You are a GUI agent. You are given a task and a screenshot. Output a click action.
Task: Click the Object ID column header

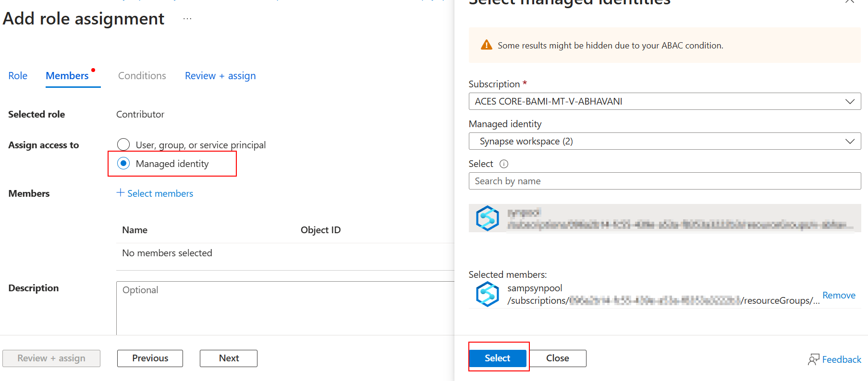[x=320, y=230]
